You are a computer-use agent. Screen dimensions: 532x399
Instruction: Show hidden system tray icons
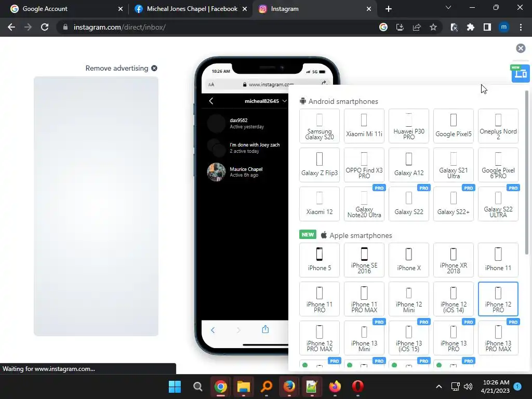click(x=438, y=387)
